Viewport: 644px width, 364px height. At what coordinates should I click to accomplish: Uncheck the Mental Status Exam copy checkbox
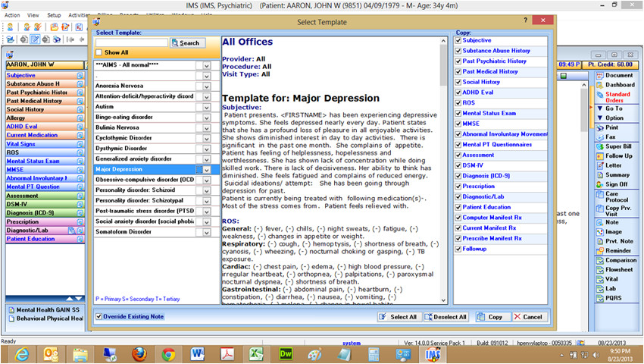click(458, 113)
